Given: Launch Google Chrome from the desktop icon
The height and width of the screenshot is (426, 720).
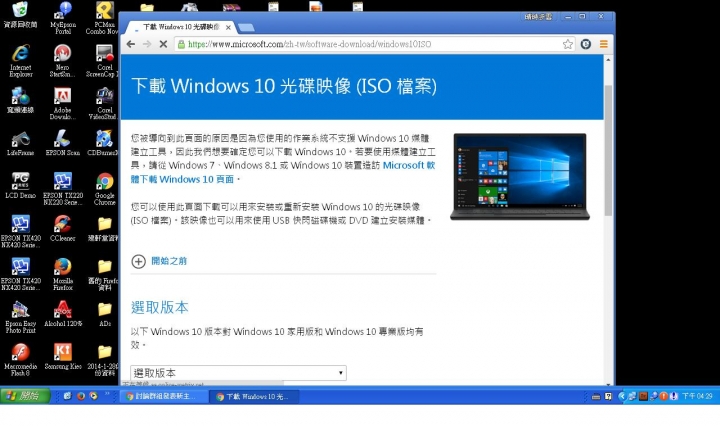Looking at the screenshot, I should 105,188.
